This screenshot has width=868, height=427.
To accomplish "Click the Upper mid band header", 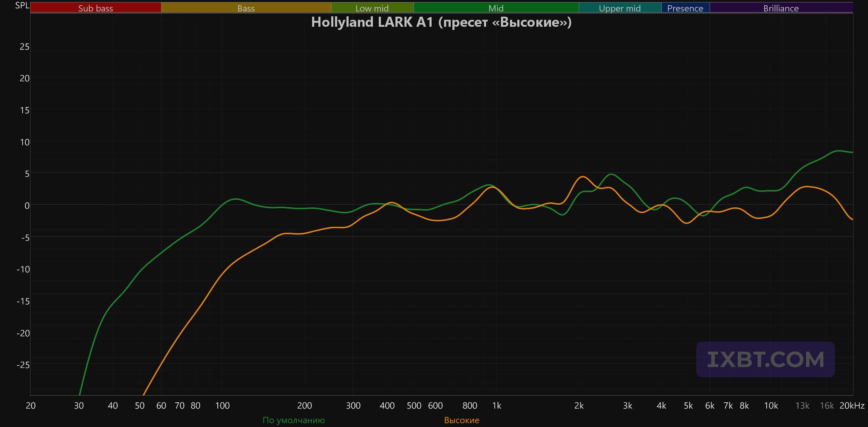I will (x=620, y=8).
